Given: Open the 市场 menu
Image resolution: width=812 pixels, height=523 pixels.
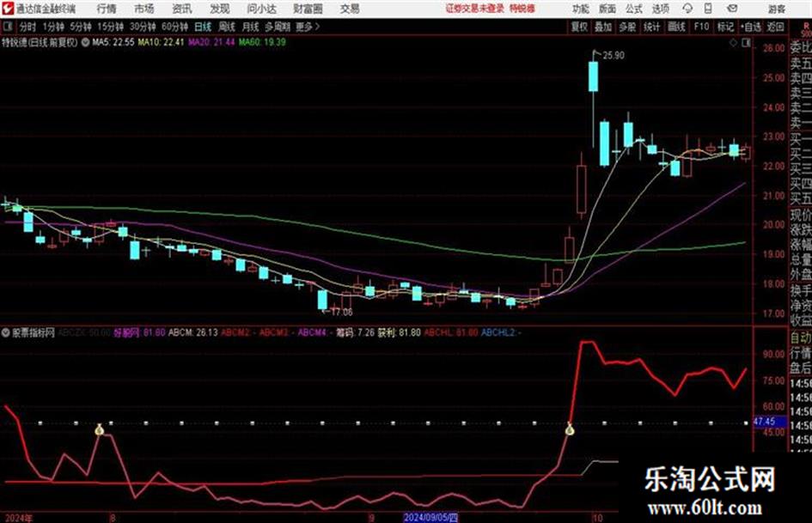Looking at the screenshot, I should click(x=144, y=9).
